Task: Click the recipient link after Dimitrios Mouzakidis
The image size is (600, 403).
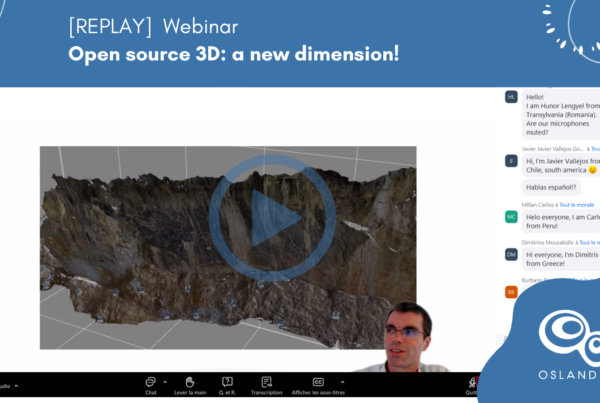Action: 590,243
